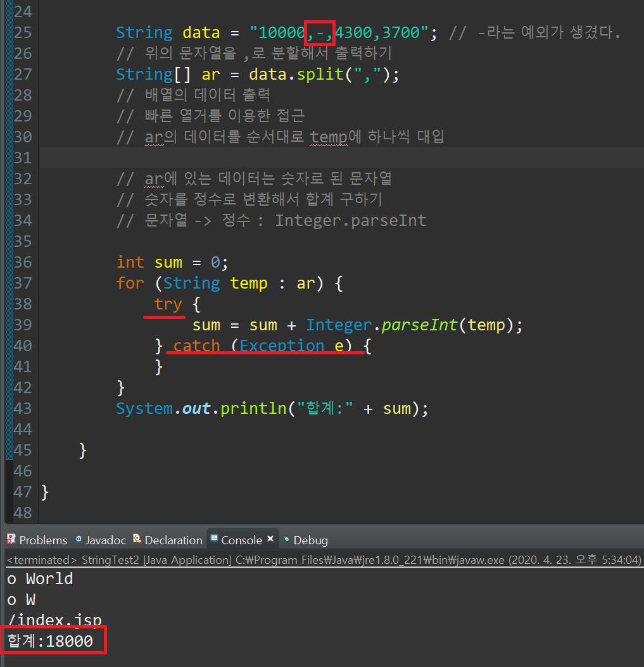Click "4300,3700" string portion on line 25
Viewport: 644px width, 667px height.
pos(379,32)
